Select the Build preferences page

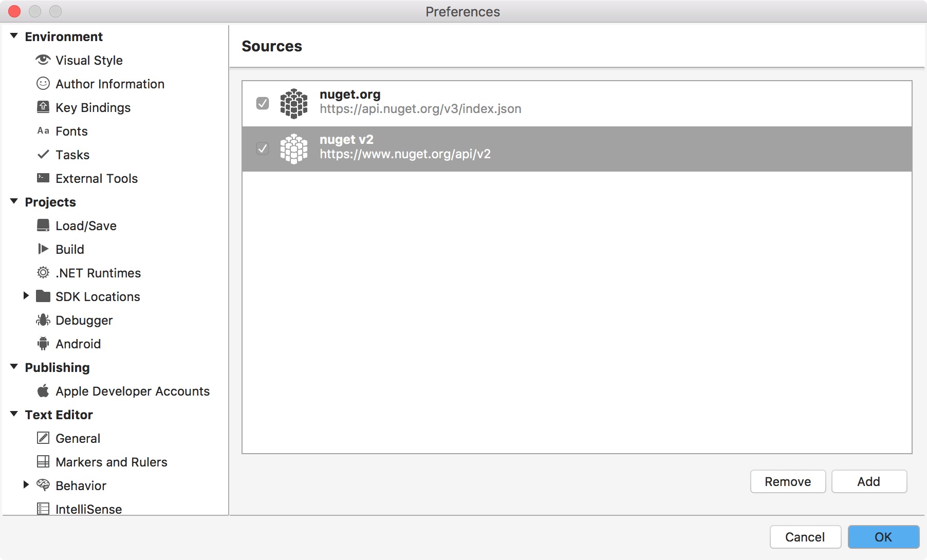point(70,249)
